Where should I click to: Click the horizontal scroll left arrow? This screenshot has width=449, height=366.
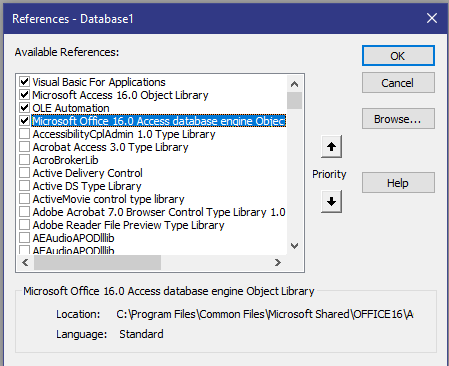25,263
